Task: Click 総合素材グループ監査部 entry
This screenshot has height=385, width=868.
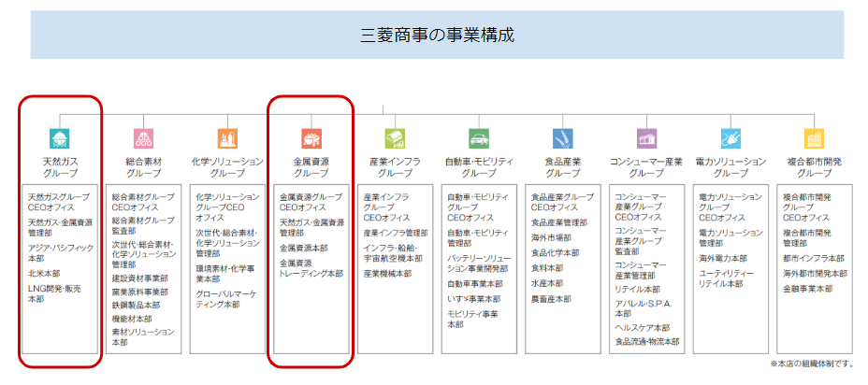Action: [143, 228]
